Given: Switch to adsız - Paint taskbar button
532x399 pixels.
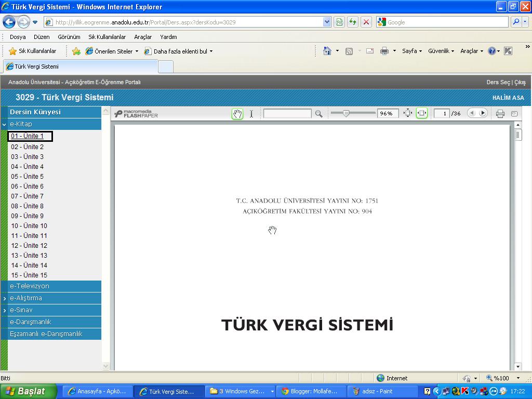Looking at the screenshot, I should (382, 391).
